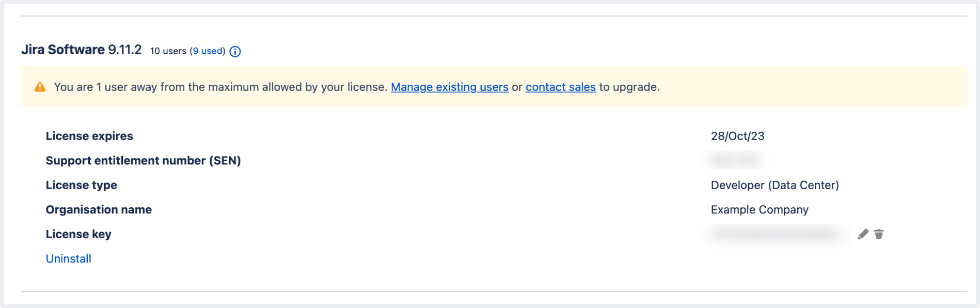Viewport: 980px width, 308px height.
Task: Click the blurred license key value
Action: point(778,235)
